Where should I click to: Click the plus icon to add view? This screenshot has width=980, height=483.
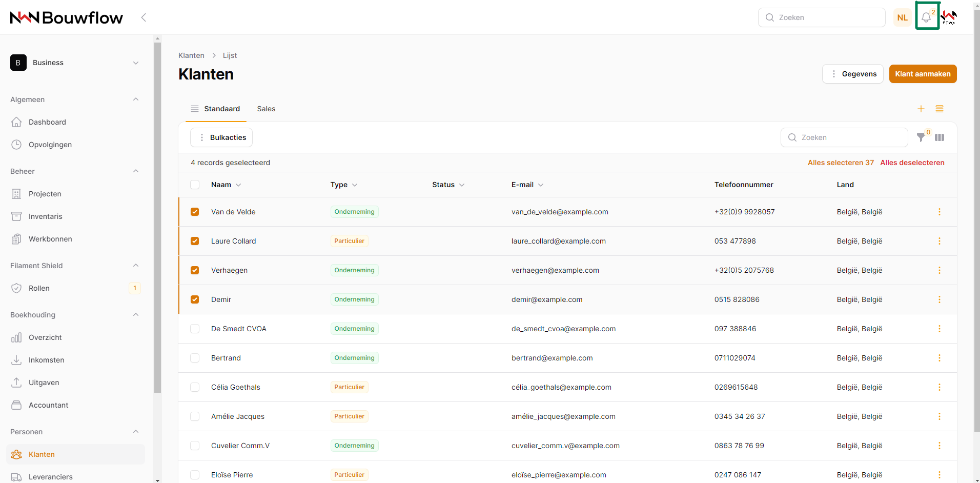click(x=921, y=109)
